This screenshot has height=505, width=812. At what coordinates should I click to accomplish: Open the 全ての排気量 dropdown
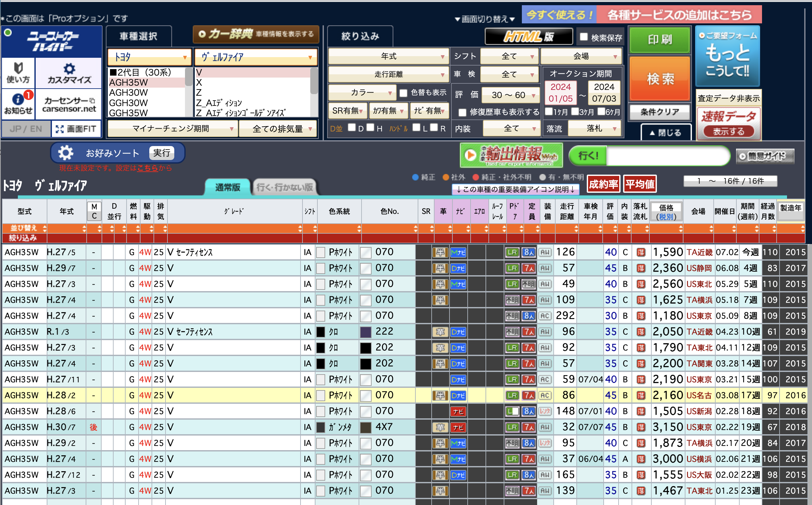pos(278,129)
